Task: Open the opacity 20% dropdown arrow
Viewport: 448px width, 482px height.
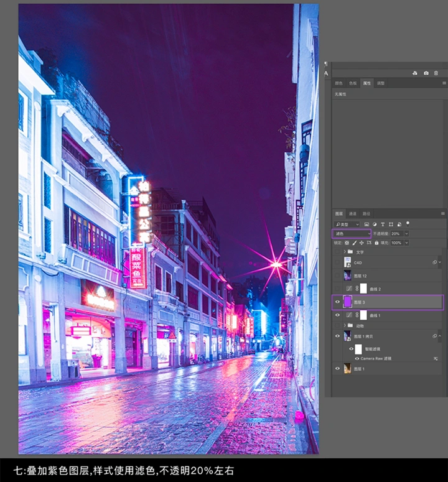Action: (x=406, y=234)
